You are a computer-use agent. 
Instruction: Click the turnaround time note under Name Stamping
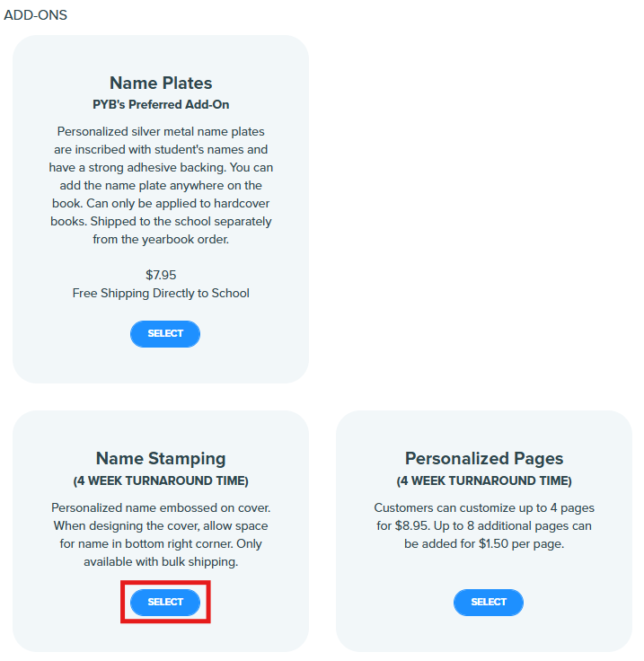pos(161,481)
